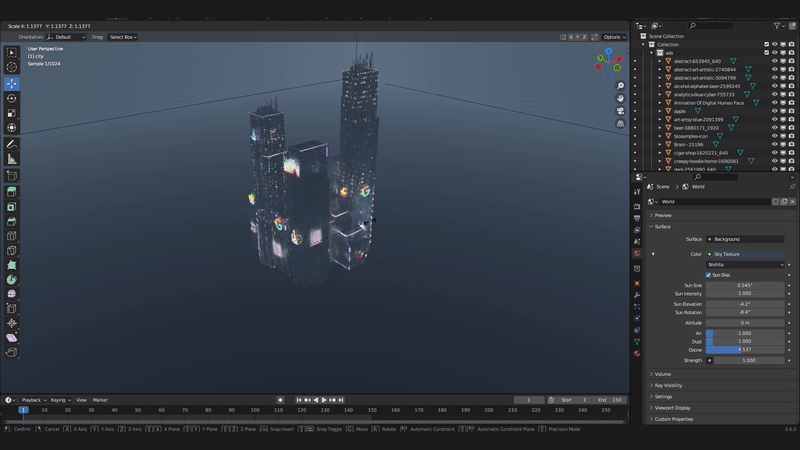Expand the beer-3880171_1920 tree item
Image resolution: width=800 pixels, height=450 pixels.
pos(660,128)
